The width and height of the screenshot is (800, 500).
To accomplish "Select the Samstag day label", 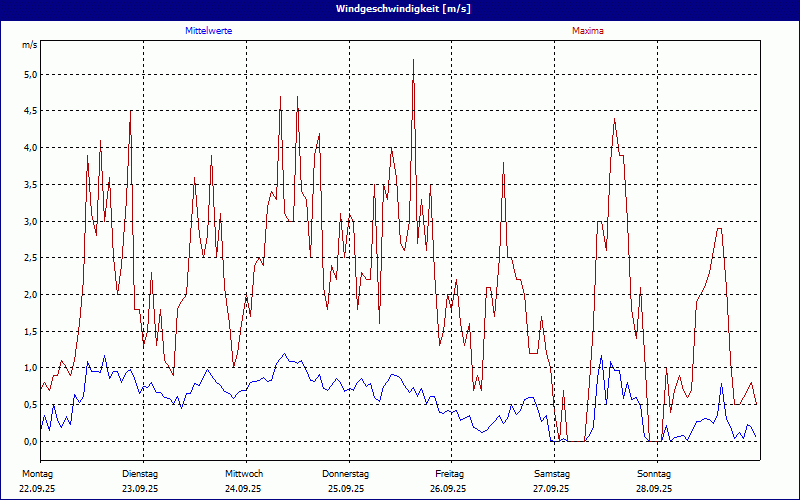I will coord(552,473).
